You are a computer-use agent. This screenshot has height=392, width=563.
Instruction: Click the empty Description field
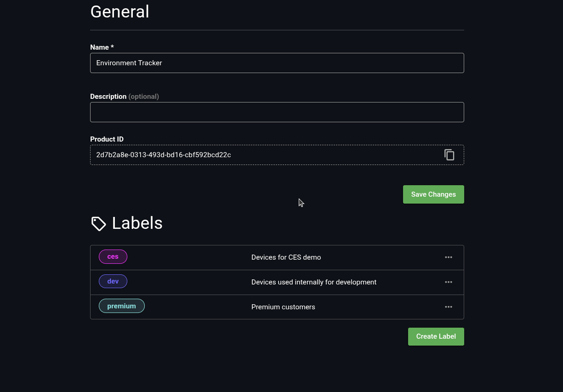(276, 112)
